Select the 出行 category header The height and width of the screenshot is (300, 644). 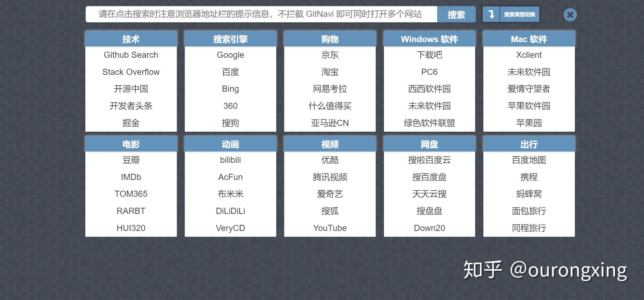click(529, 144)
